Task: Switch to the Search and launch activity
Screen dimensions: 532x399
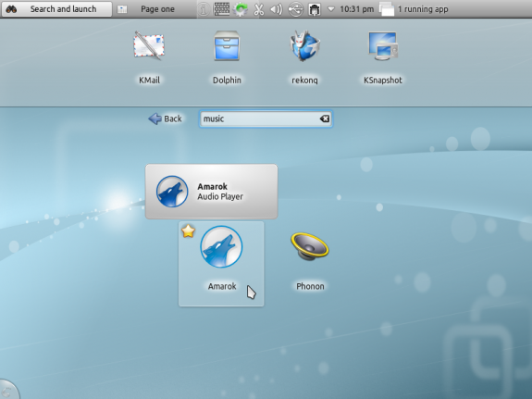Action: (56, 9)
